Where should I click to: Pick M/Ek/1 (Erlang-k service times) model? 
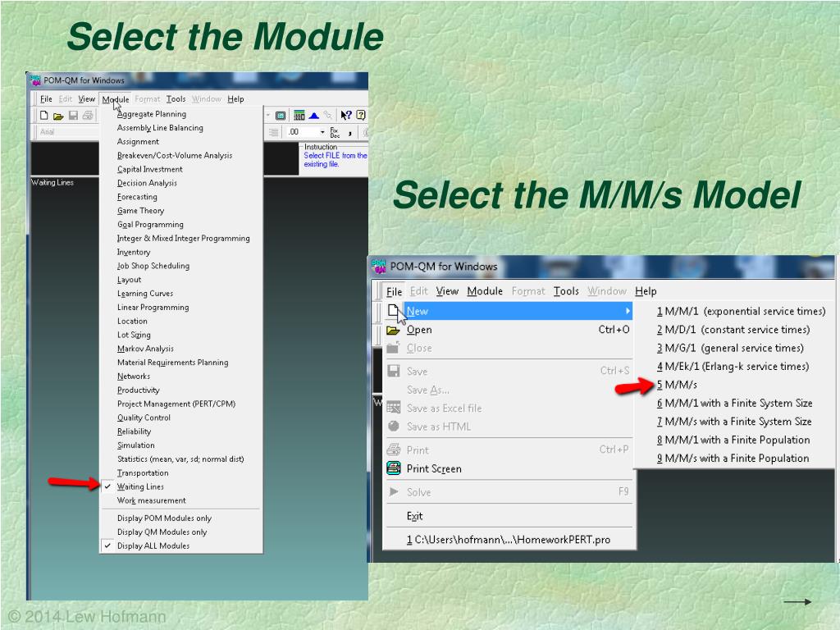(733, 367)
